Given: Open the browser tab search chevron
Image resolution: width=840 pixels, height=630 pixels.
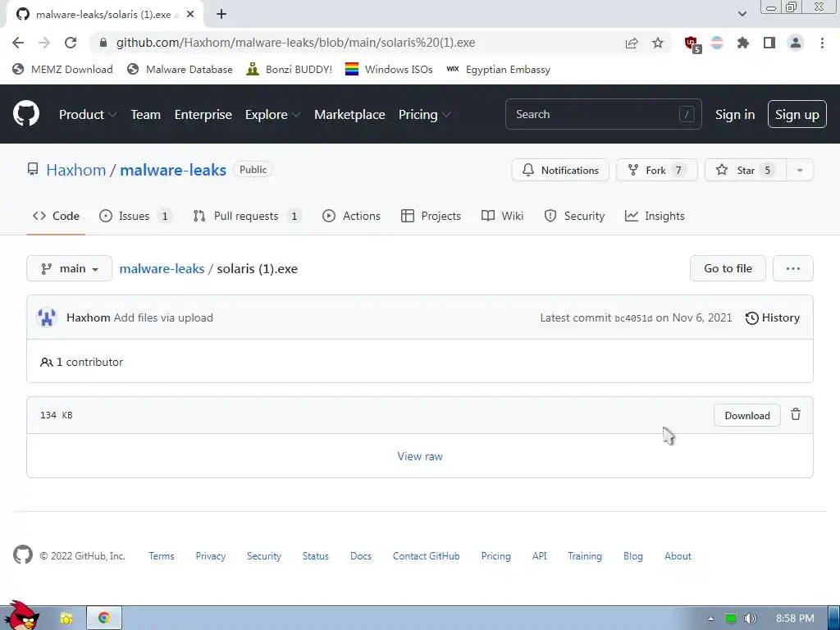Looking at the screenshot, I should [742, 14].
